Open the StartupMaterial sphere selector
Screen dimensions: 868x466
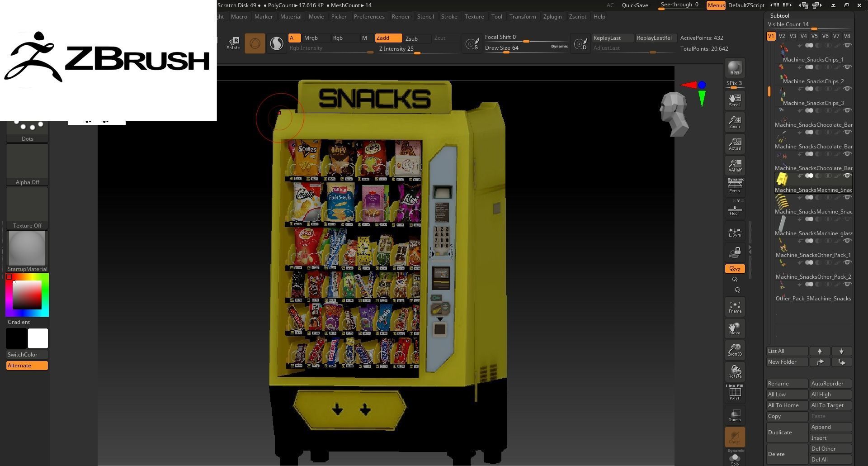click(27, 252)
